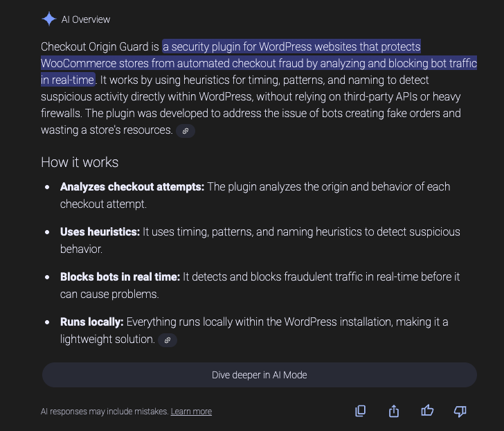
Task: Click the 'Uses heuristics:' bold label
Action: pos(100,232)
